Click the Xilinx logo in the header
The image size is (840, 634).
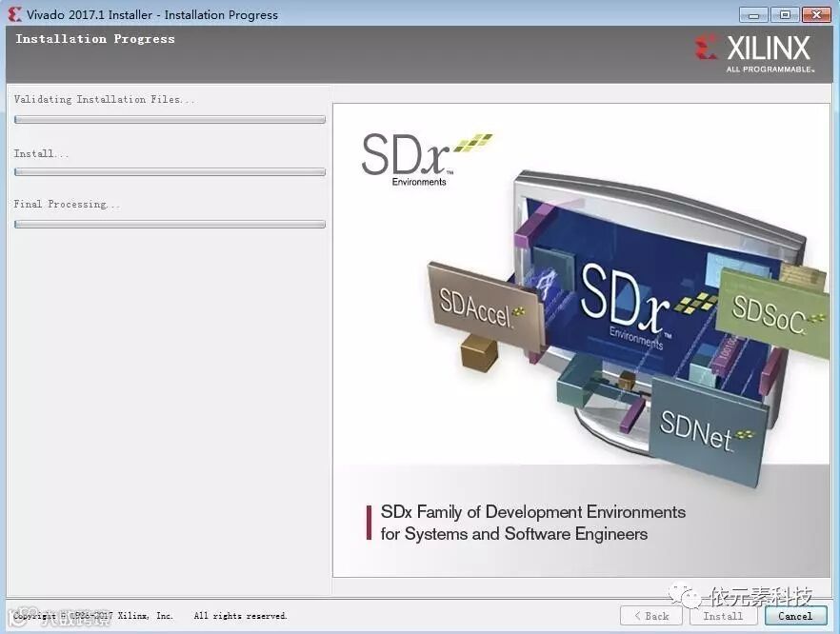tap(754, 52)
